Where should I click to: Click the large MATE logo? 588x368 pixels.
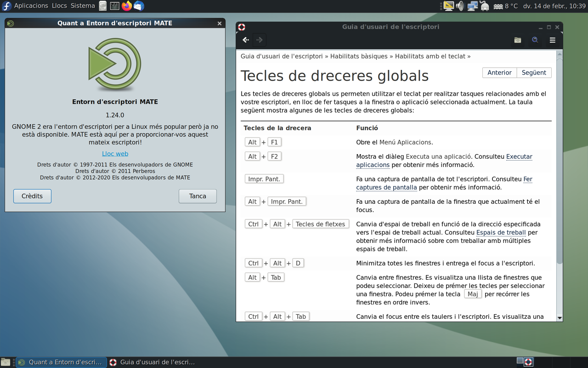pos(115,64)
